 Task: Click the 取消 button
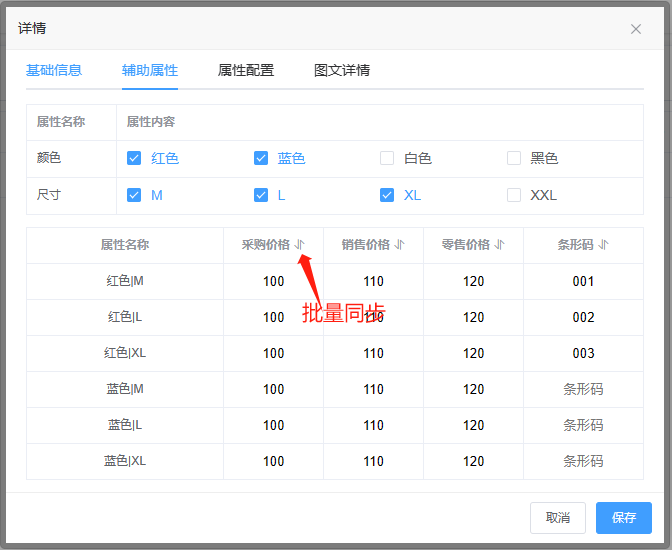558,517
